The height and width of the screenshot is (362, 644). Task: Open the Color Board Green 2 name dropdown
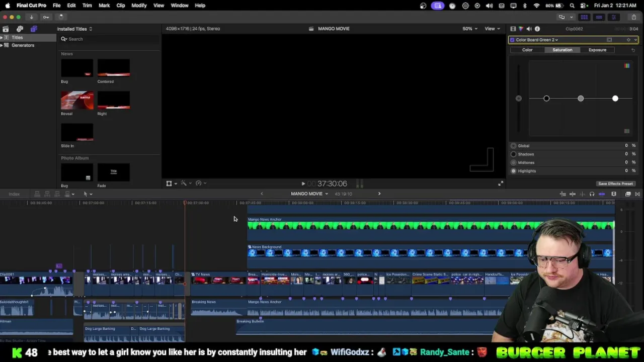click(537, 40)
